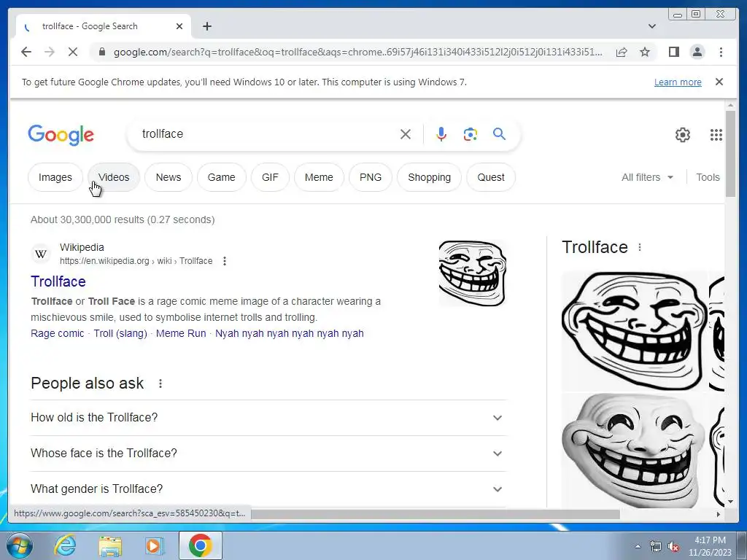Bookmark this page with the star icon
Image resolution: width=747 pixels, height=560 pixels.
[x=645, y=52]
